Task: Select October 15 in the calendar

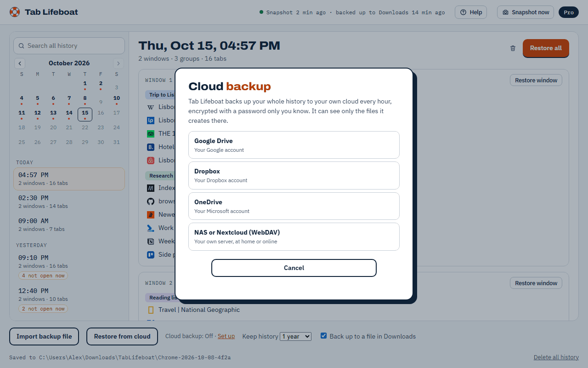Action: pos(85,114)
